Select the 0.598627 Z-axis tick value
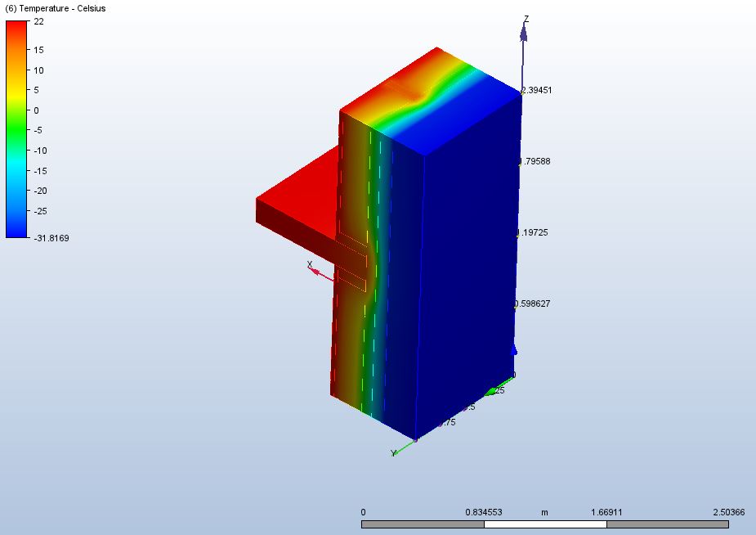The image size is (756, 535). click(533, 304)
